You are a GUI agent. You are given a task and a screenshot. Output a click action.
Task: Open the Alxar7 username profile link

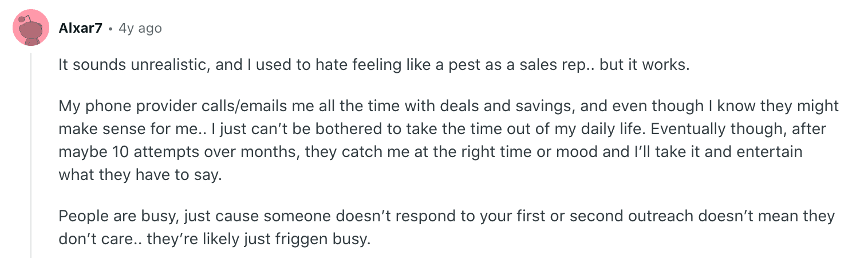point(80,28)
